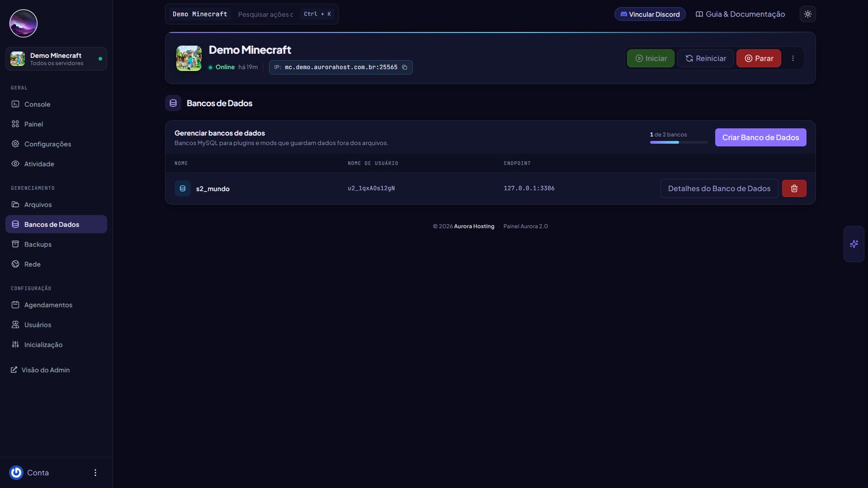The height and width of the screenshot is (488, 868).
Task: Go to Painel in the sidebar
Action: tap(56, 124)
